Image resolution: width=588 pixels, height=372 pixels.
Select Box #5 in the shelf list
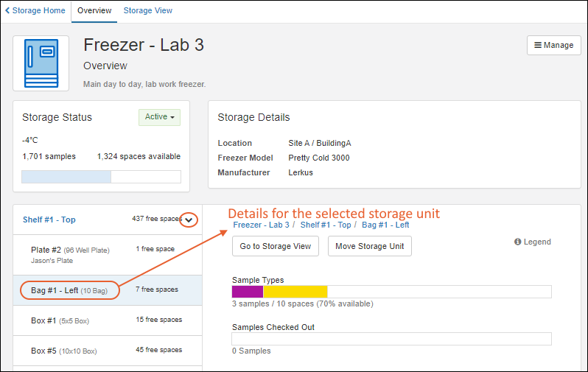click(x=108, y=351)
